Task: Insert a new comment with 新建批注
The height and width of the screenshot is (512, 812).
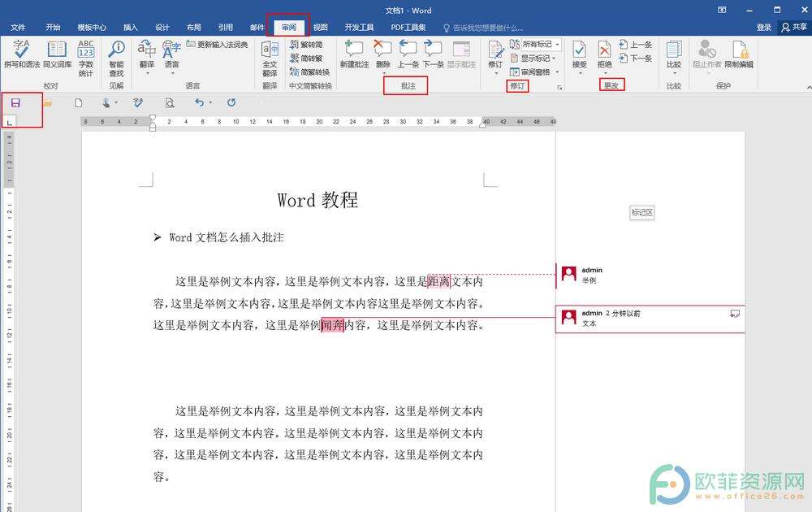Action: tap(354, 54)
